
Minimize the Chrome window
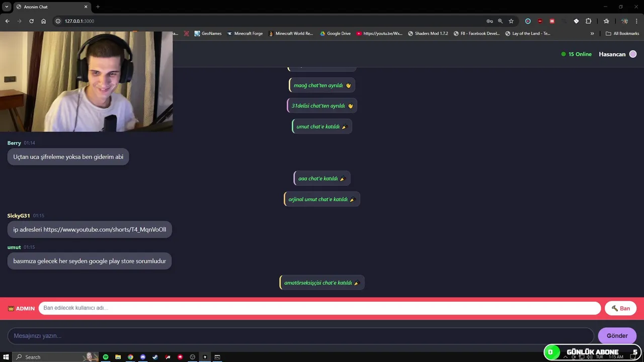click(604, 7)
